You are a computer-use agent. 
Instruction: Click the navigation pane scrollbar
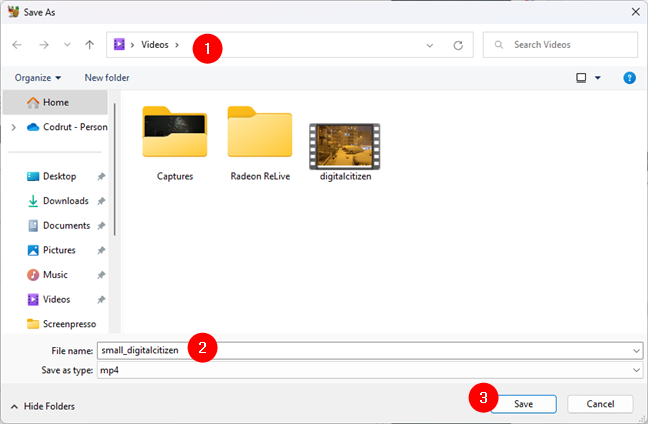pyautogui.click(x=114, y=169)
